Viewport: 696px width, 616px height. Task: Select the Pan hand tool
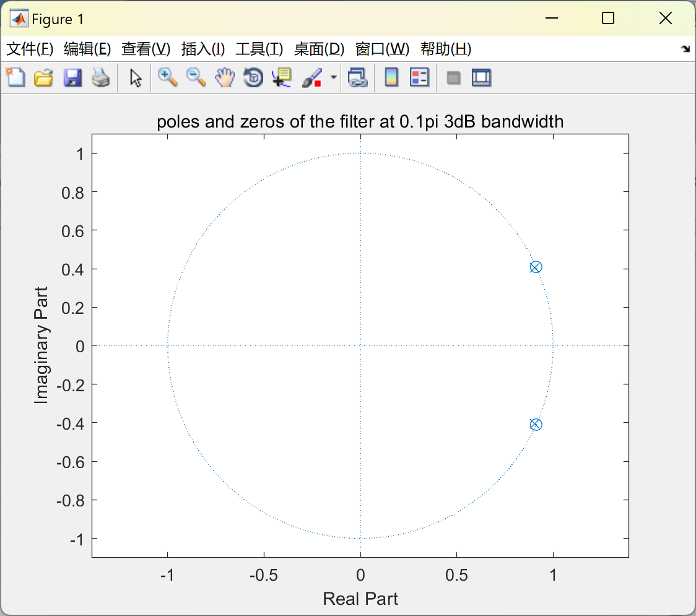[225, 77]
